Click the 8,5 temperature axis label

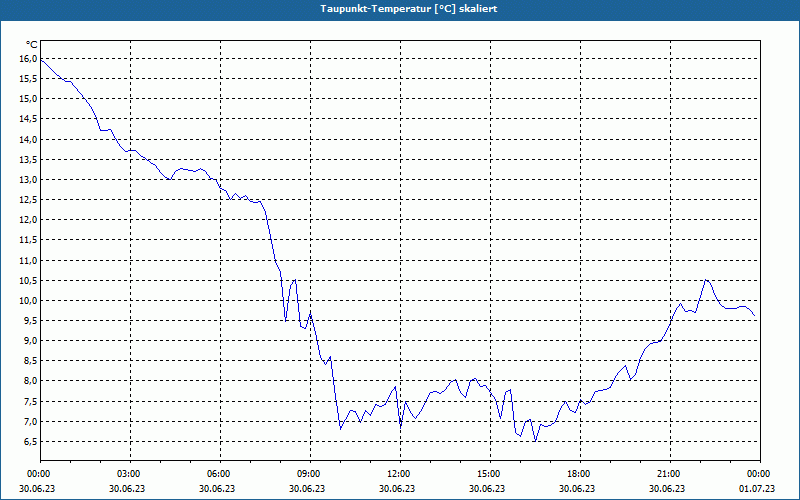coord(31,360)
